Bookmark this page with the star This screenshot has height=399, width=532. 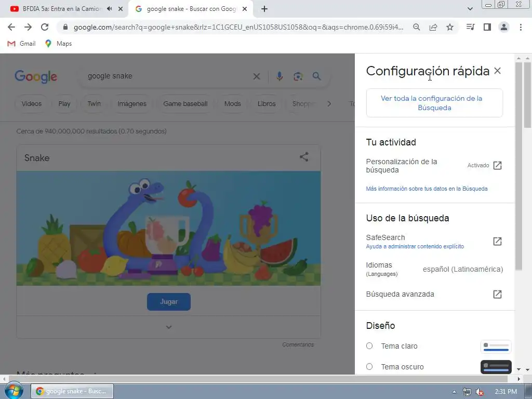click(x=450, y=27)
